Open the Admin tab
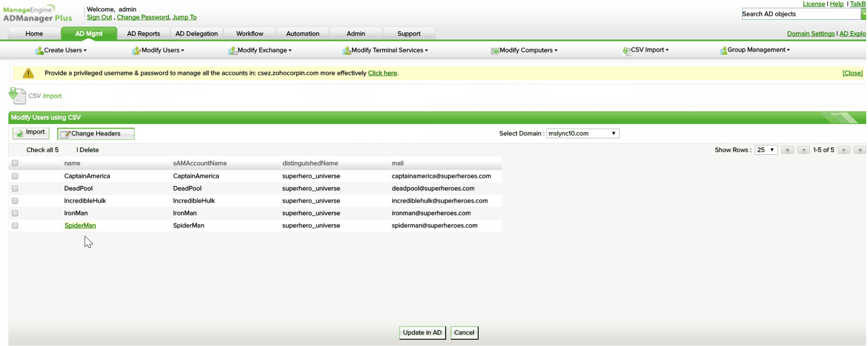Image resolution: width=868 pixels, height=346 pixels. (x=356, y=34)
